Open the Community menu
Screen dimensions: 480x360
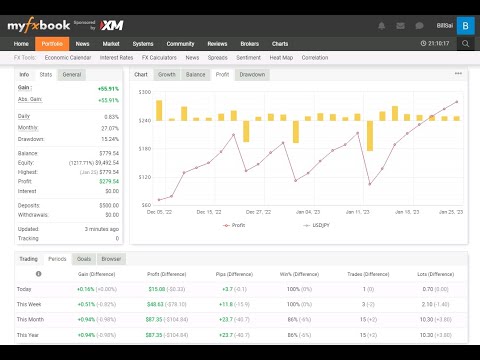pyautogui.click(x=180, y=44)
